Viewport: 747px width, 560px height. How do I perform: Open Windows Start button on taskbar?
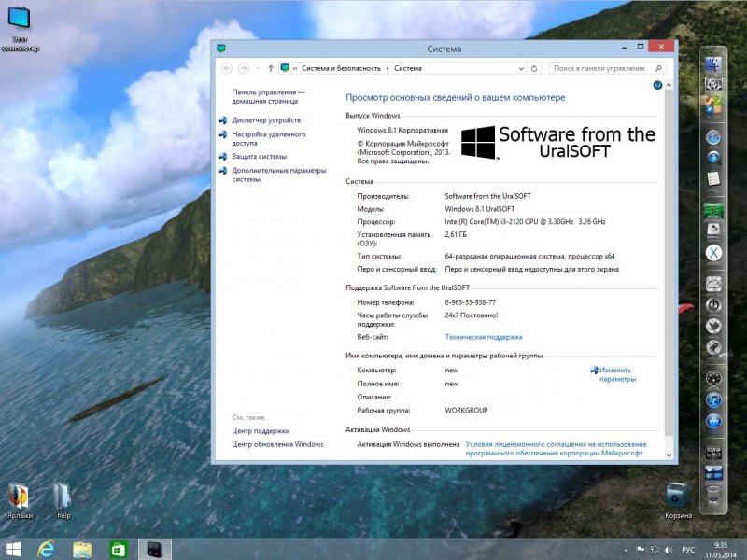(13, 550)
